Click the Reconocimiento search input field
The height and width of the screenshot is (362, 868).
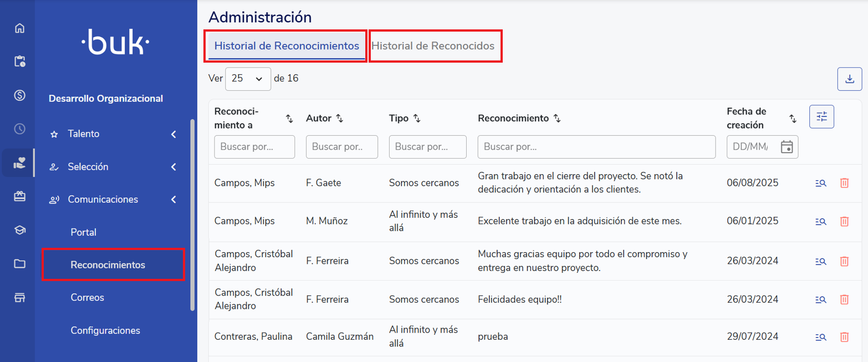point(596,147)
